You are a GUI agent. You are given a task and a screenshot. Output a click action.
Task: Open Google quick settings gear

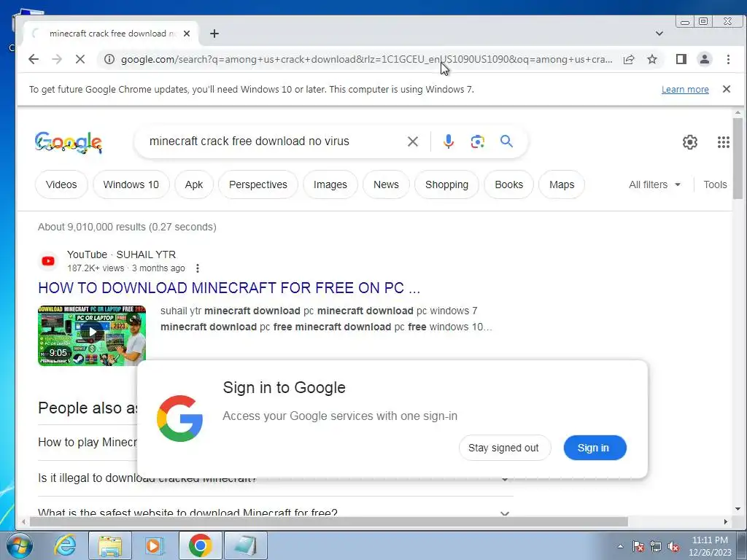pos(689,142)
